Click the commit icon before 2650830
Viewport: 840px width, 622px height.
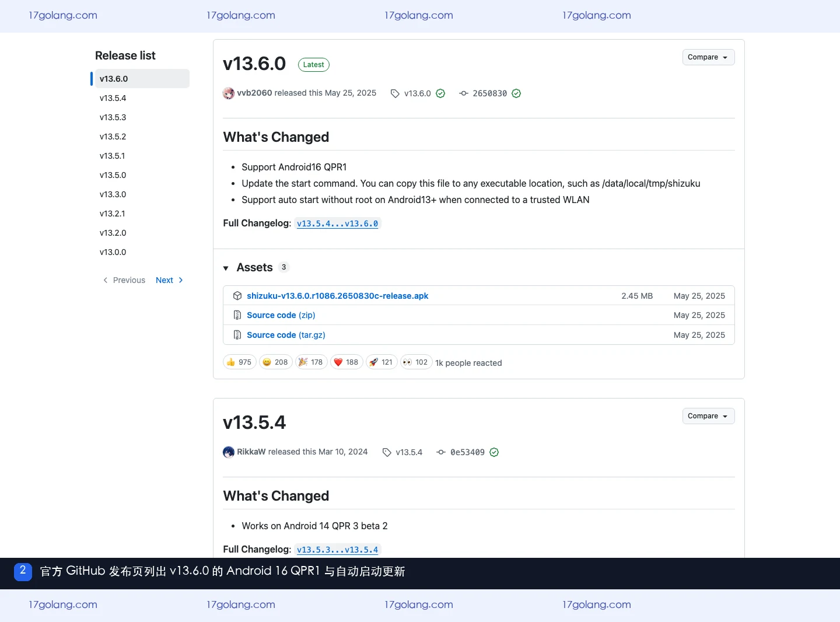pos(464,93)
